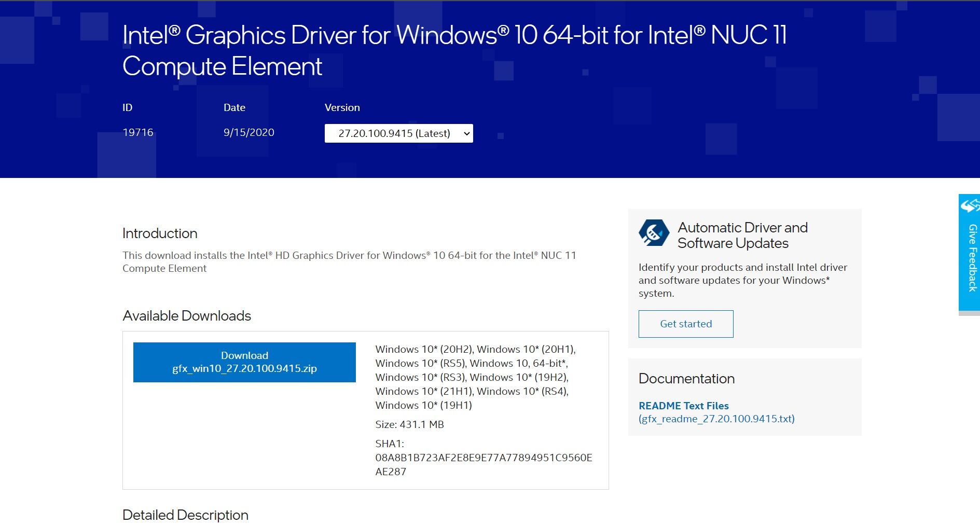The width and height of the screenshot is (980, 525).
Task: Click the Detailed Description heading
Action: click(185, 515)
